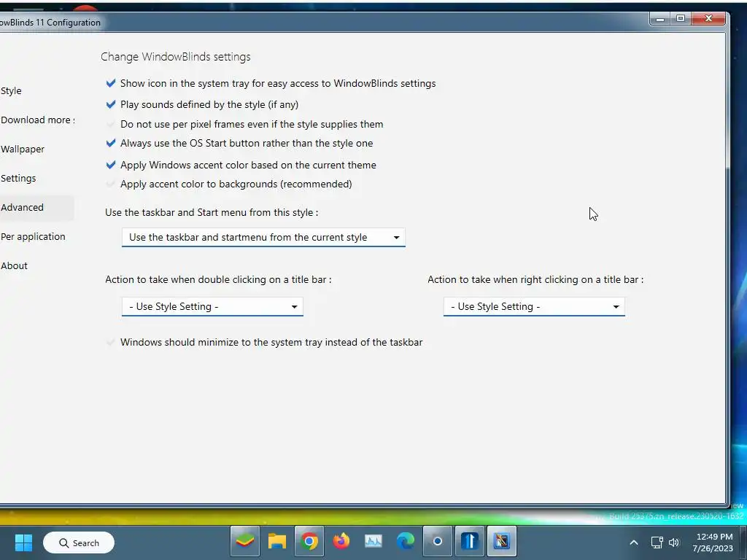Viewport: 747px width, 560px height.
Task: Enable Apply accent color to backgrounds
Action: (x=111, y=184)
